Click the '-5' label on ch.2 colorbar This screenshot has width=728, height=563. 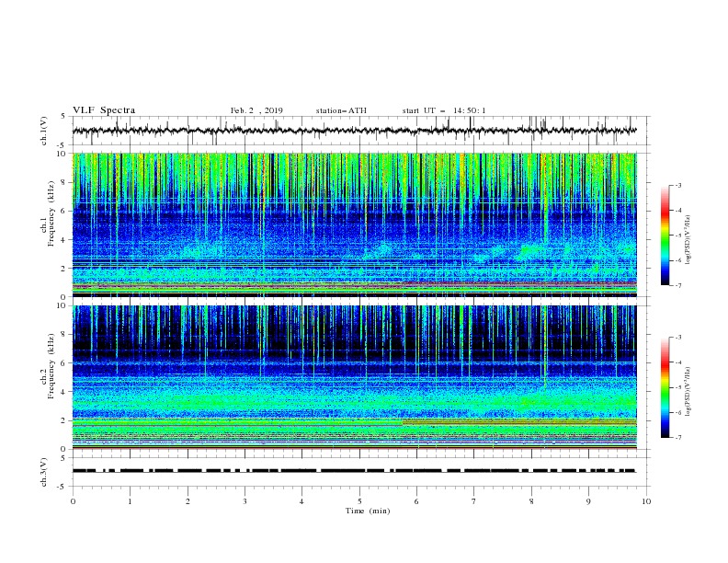[x=677, y=387]
